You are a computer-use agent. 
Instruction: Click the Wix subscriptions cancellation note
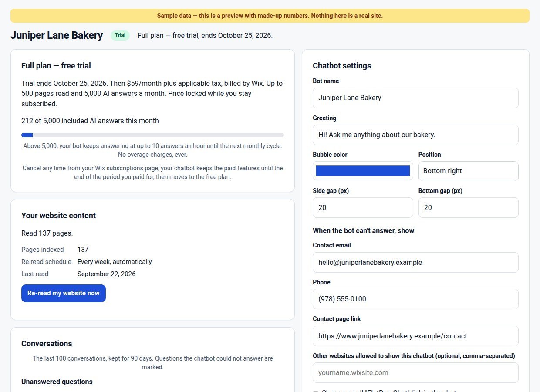tap(152, 172)
